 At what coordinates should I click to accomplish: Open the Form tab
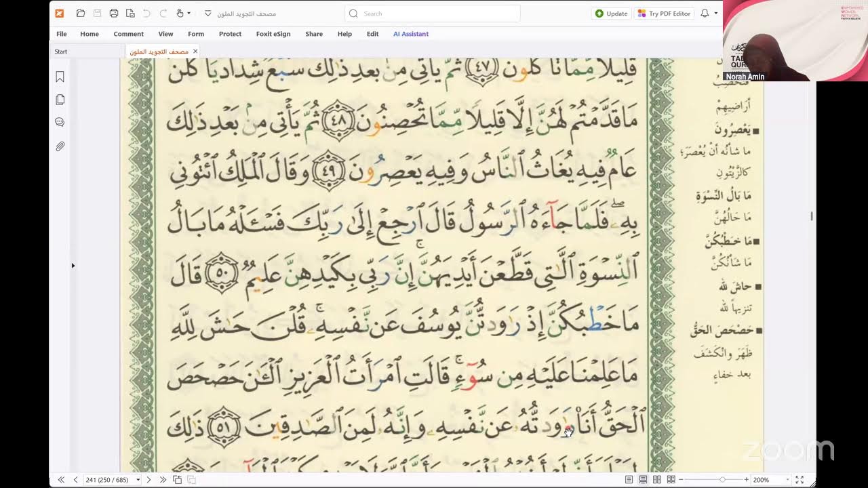point(196,34)
